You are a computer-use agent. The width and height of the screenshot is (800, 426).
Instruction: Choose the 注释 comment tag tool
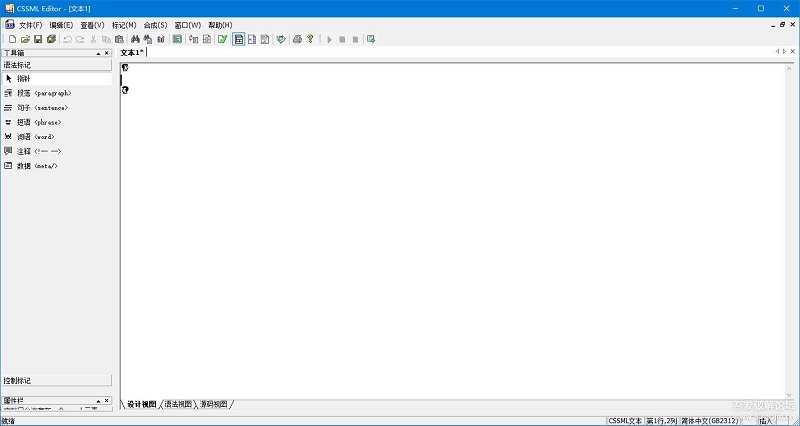pyautogui.click(x=38, y=151)
